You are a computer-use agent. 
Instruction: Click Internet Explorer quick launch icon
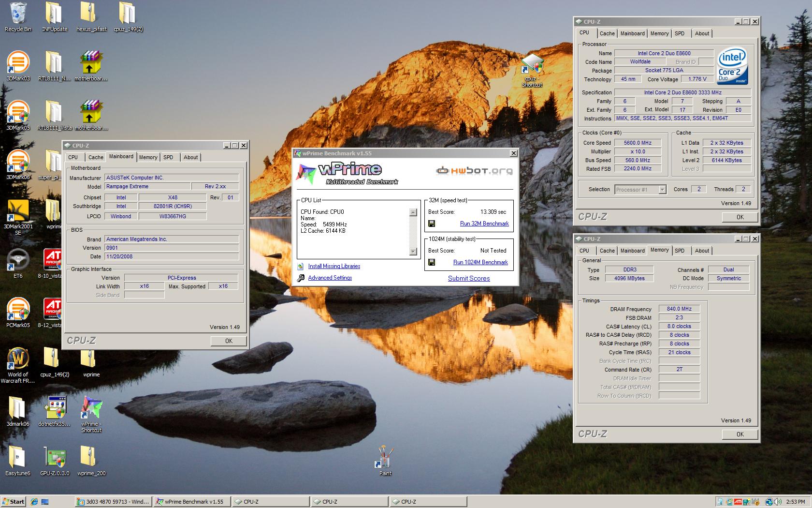34,502
